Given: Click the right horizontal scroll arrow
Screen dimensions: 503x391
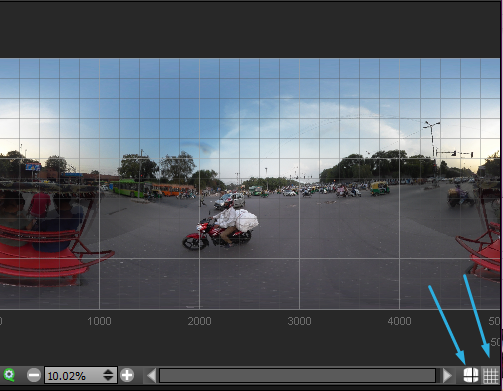Looking at the screenshot, I should 447,376.
